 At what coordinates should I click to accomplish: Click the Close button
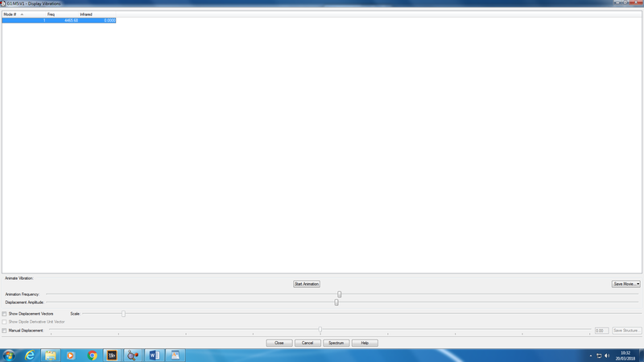point(279,343)
